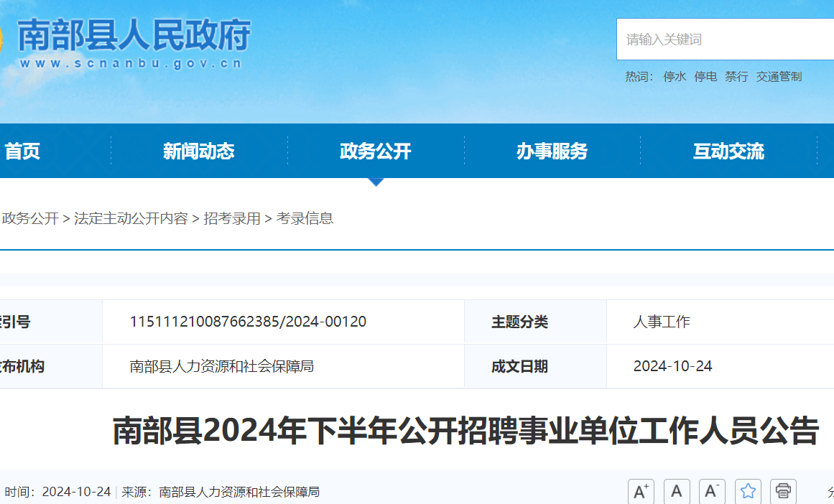Click the article title 南部县2024年下半年公开招聘事业单位工作人员公告
Image resolution: width=834 pixels, height=504 pixels.
(465, 431)
